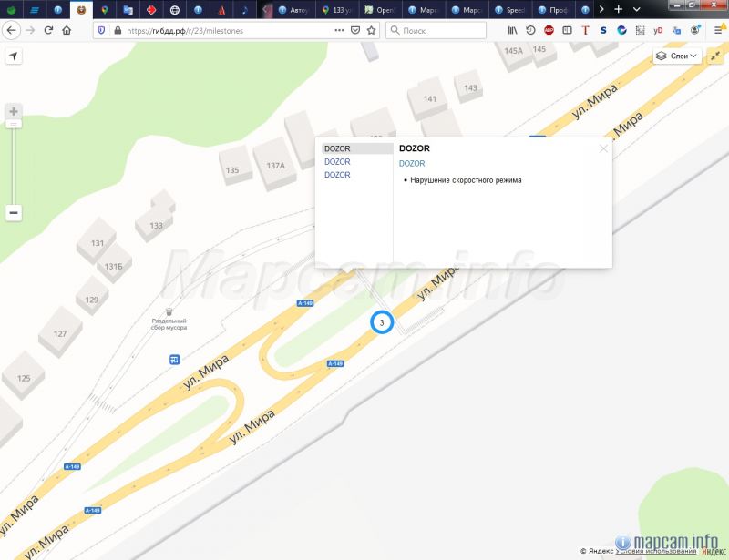Click the camera cluster marker numbered 3

382,322
